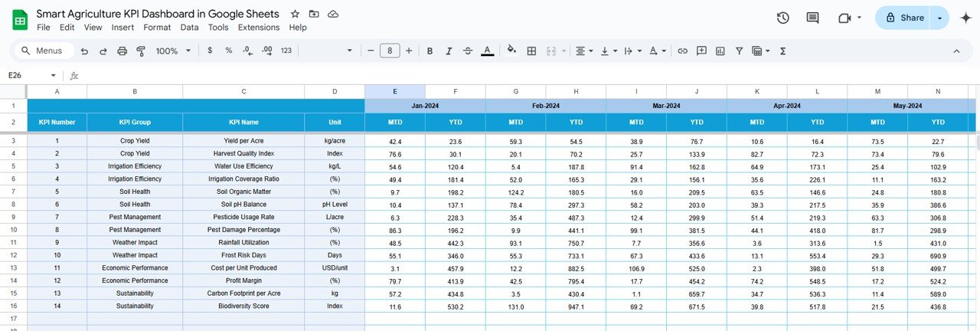The image size is (980, 331).
Task: Decrease font size with the minus button
Action: coord(371,51)
